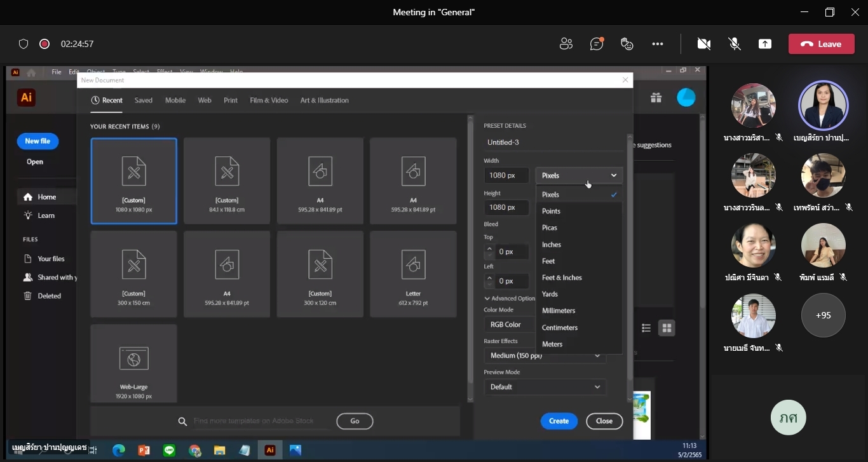Select Centimeters from the units list
Viewport: 868px width, 462px height.
point(560,327)
